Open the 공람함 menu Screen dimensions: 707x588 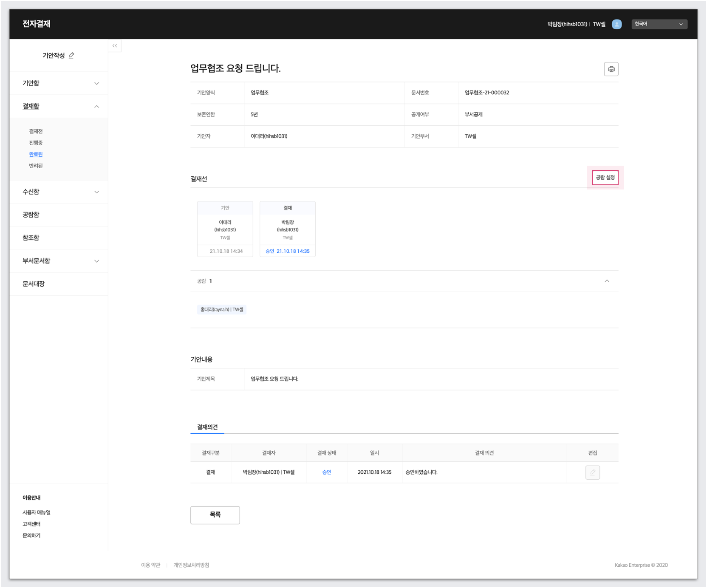click(31, 215)
